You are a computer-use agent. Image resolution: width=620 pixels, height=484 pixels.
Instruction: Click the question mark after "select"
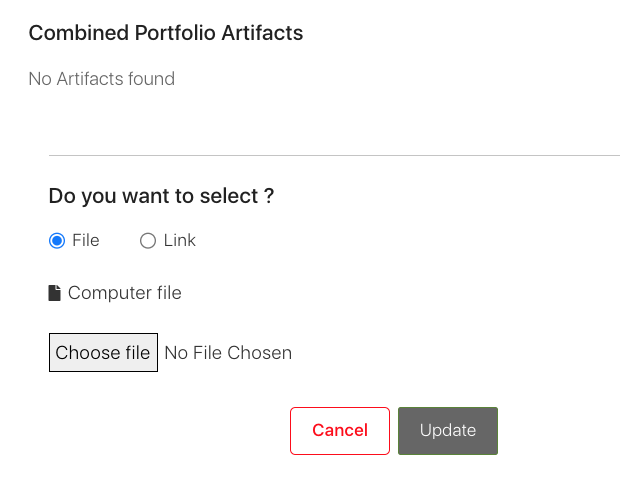(269, 195)
